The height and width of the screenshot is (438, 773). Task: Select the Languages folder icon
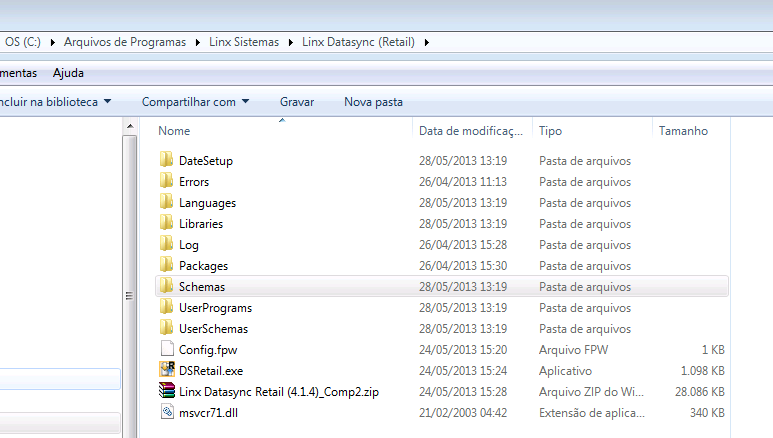167,201
